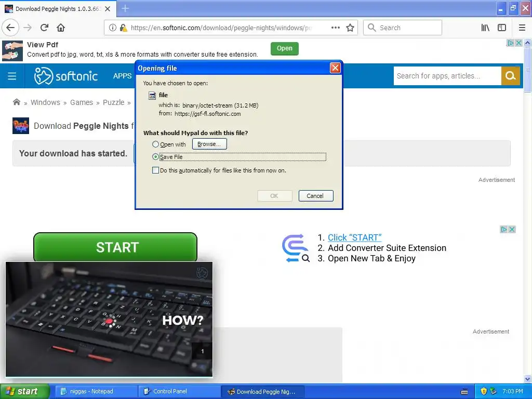Go back with the browser back arrow
532x399 pixels.
coord(10,28)
